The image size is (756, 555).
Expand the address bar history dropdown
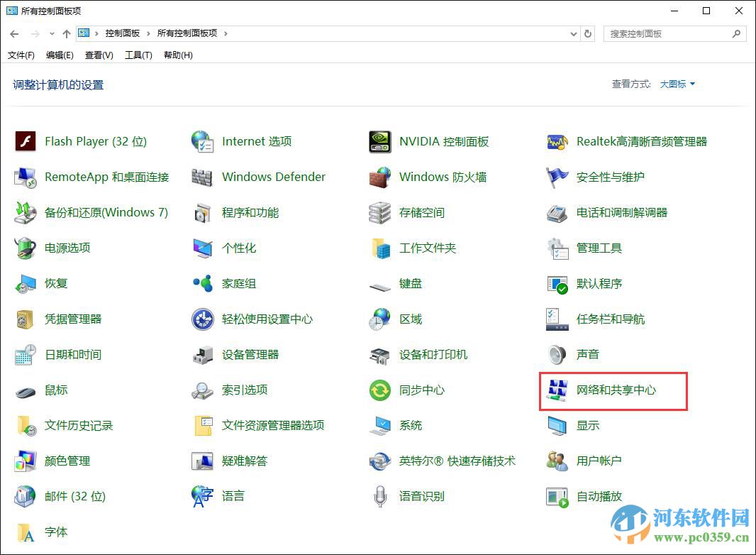[x=573, y=33]
